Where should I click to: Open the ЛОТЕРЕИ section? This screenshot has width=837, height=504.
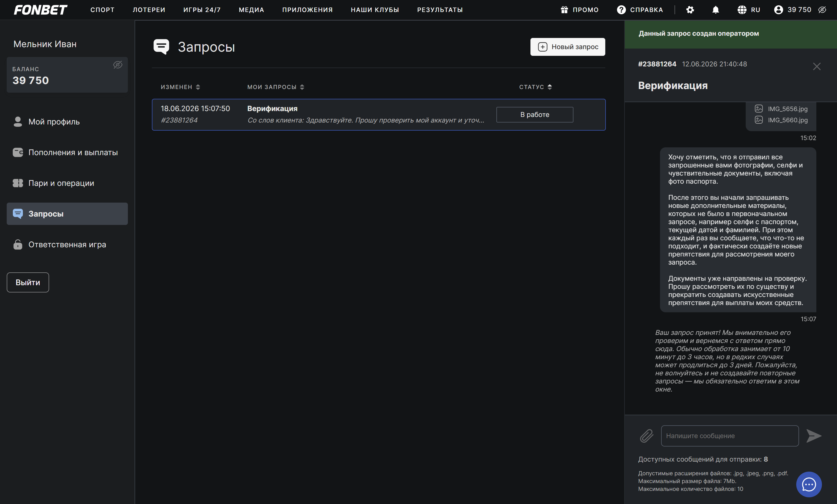tap(149, 10)
